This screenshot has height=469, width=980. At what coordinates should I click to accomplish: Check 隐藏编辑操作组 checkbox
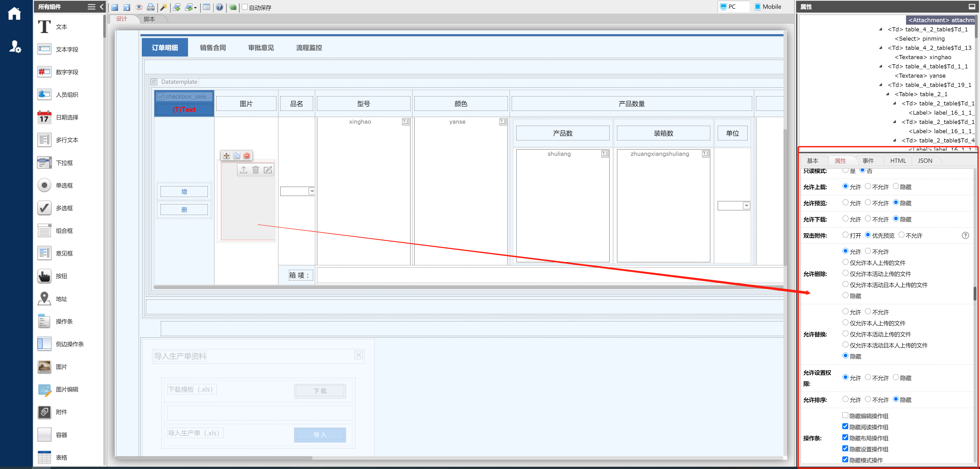tap(845, 415)
